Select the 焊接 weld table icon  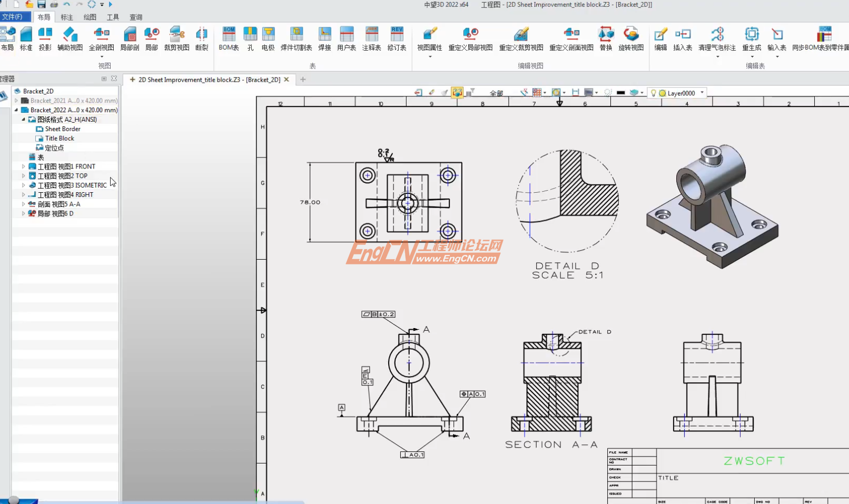click(324, 37)
